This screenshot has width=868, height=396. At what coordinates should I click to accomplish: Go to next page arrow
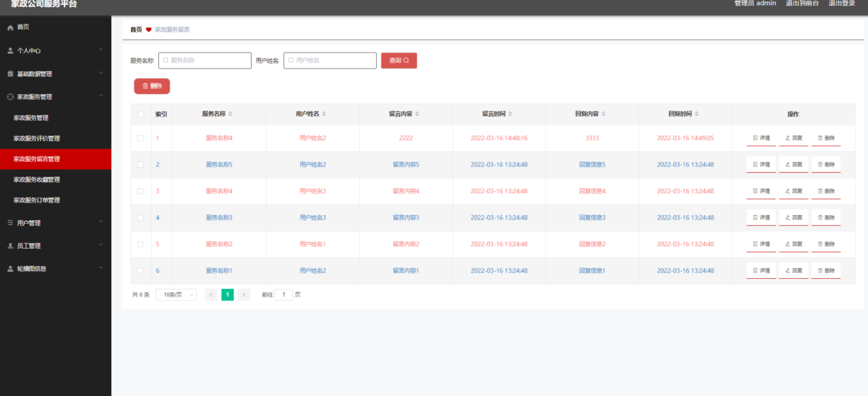pyautogui.click(x=244, y=295)
